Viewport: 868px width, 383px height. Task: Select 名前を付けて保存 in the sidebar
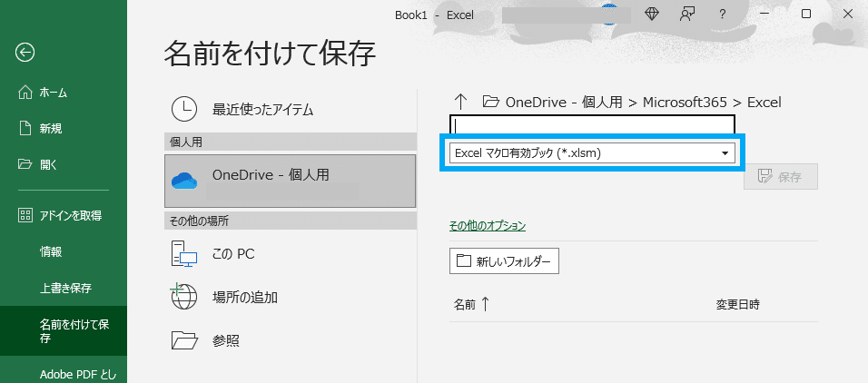coord(64,331)
